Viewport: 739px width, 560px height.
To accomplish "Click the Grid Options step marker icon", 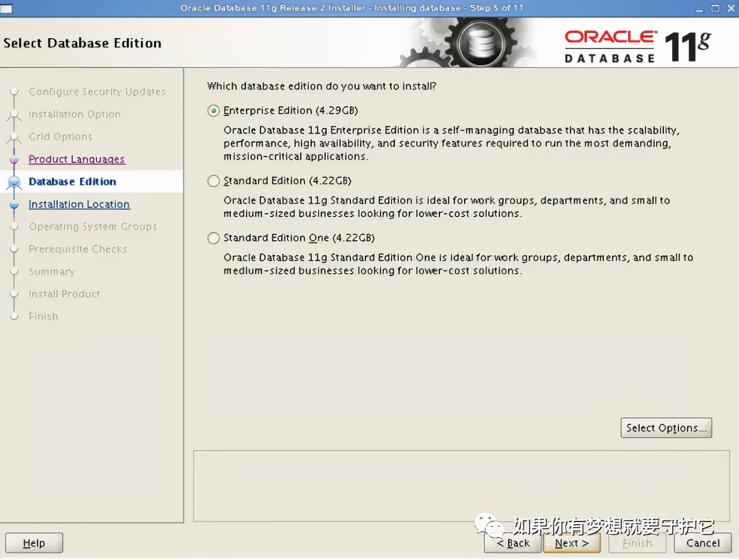I will click(x=14, y=137).
